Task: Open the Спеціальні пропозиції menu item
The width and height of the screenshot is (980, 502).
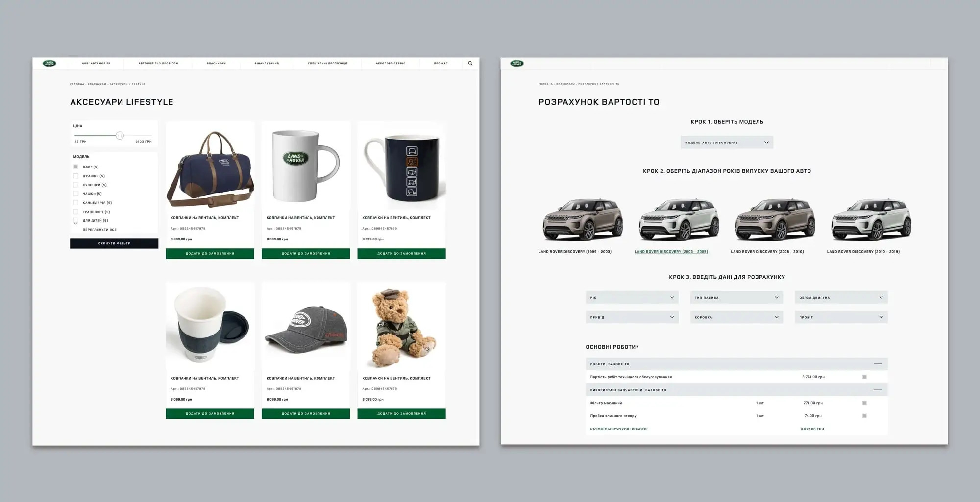Action: [x=328, y=63]
